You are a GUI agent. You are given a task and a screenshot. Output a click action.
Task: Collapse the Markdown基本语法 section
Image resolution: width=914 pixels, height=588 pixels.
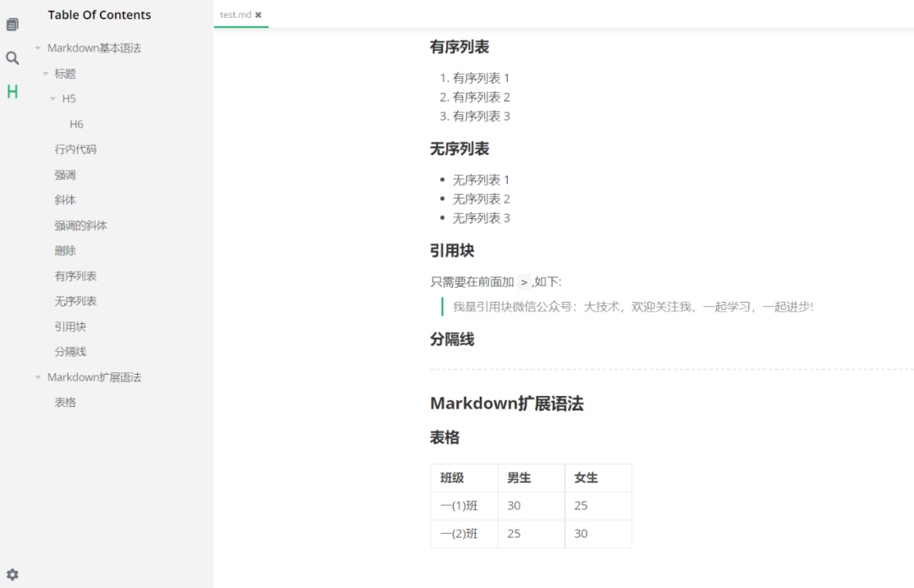coord(37,47)
